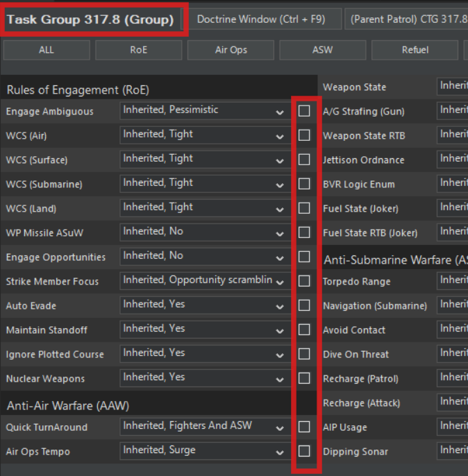
Task: Open the Engage Ambiguous dropdown
Action: pyautogui.click(x=205, y=111)
